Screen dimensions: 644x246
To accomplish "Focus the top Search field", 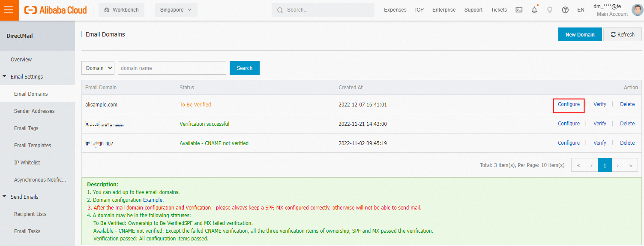I will point(323,10).
